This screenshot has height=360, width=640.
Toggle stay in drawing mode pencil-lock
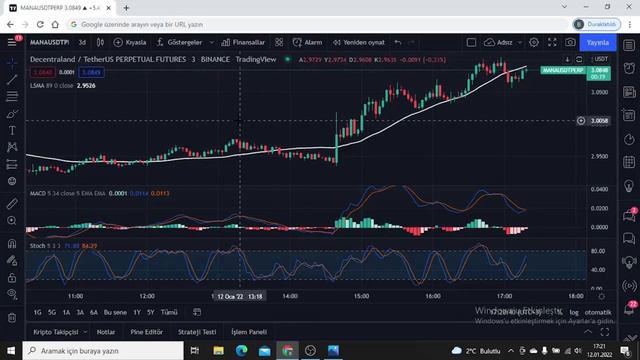pos(12,260)
